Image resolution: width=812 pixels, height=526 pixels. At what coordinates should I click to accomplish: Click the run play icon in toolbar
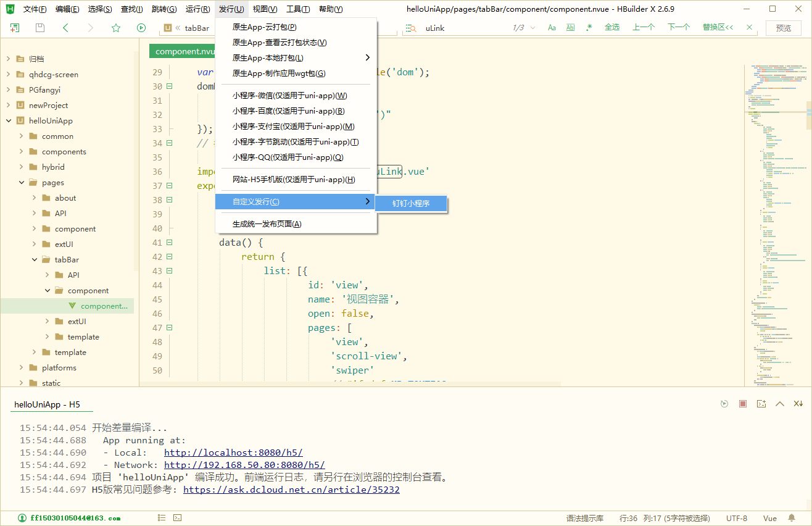(x=141, y=28)
